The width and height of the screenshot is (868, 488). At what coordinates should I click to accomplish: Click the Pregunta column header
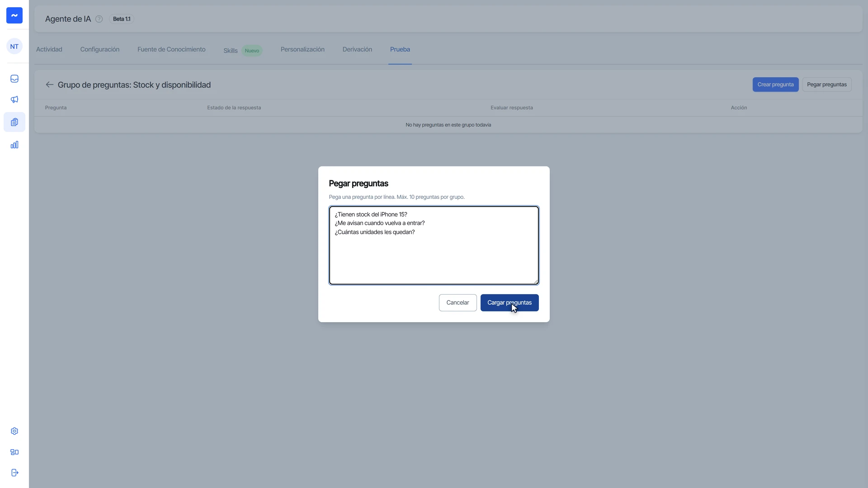pyautogui.click(x=56, y=108)
